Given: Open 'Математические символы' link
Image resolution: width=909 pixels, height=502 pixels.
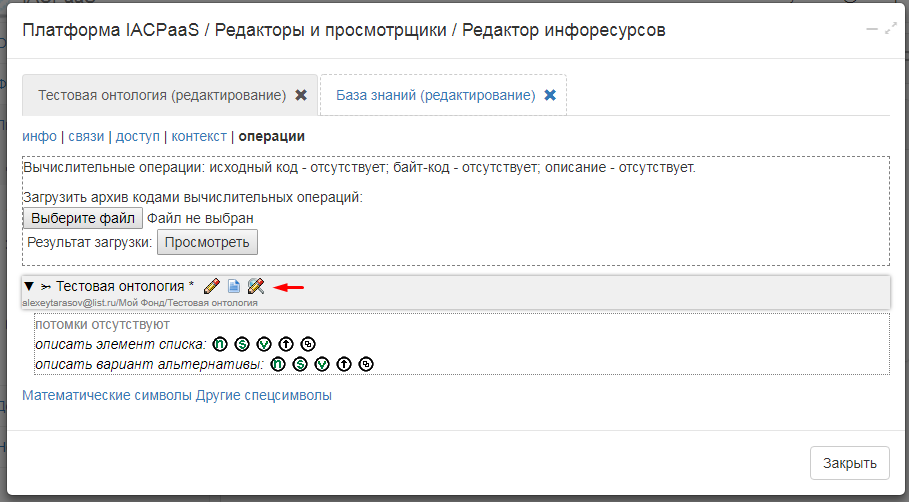Looking at the screenshot, I should [x=107, y=395].
